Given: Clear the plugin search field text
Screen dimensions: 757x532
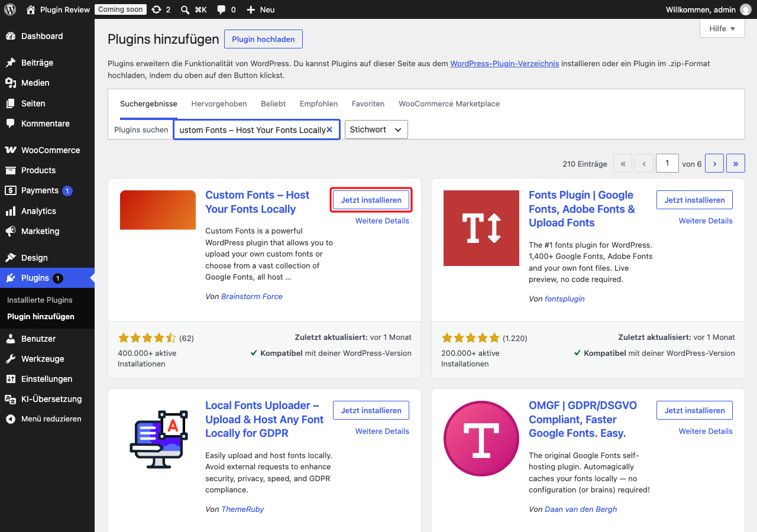Looking at the screenshot, I should point(329,129).
